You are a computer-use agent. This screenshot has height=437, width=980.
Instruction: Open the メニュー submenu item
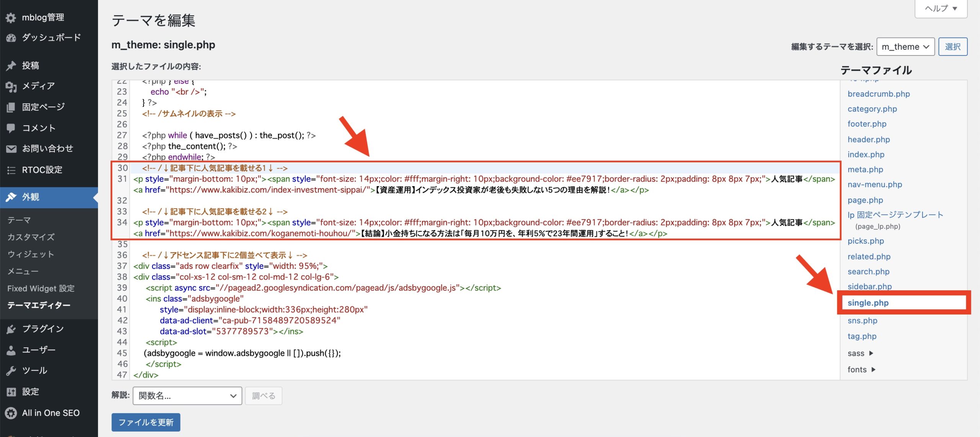(23, 271)
